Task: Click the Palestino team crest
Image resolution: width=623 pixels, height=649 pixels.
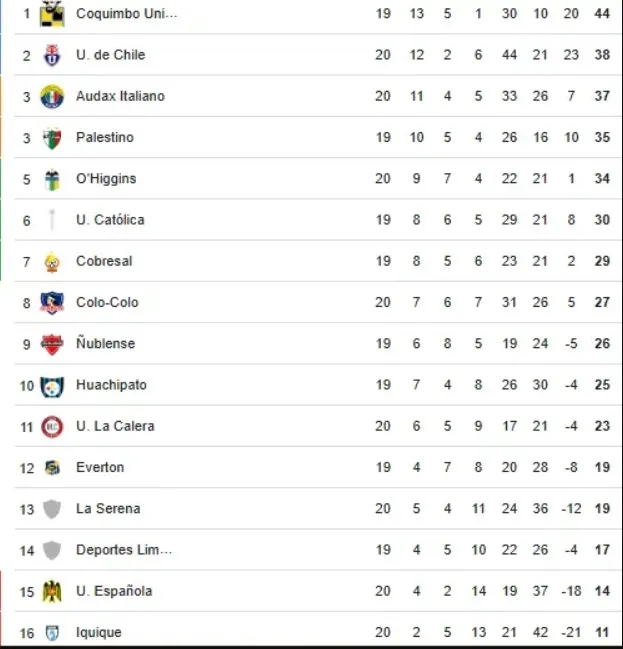Action: (52, 138)
